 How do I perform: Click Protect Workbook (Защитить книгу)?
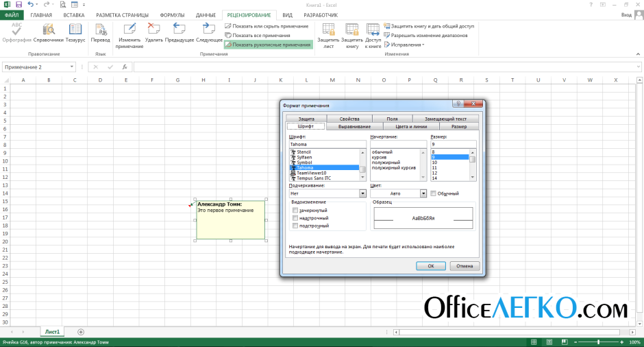coord(352,36)
